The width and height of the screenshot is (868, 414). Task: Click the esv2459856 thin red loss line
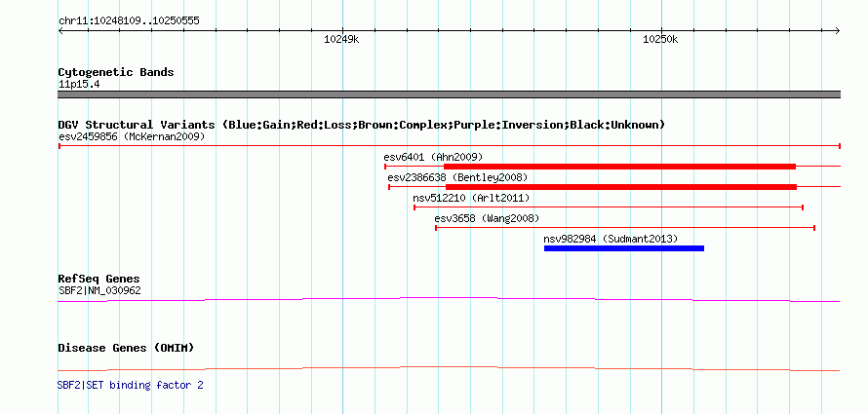coord(449,146)
